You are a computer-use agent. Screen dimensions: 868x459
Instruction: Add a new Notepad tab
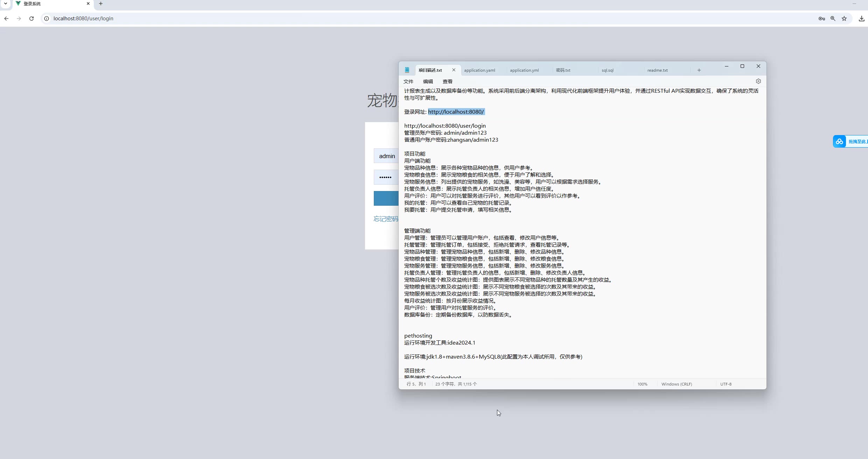click(699, 70)
